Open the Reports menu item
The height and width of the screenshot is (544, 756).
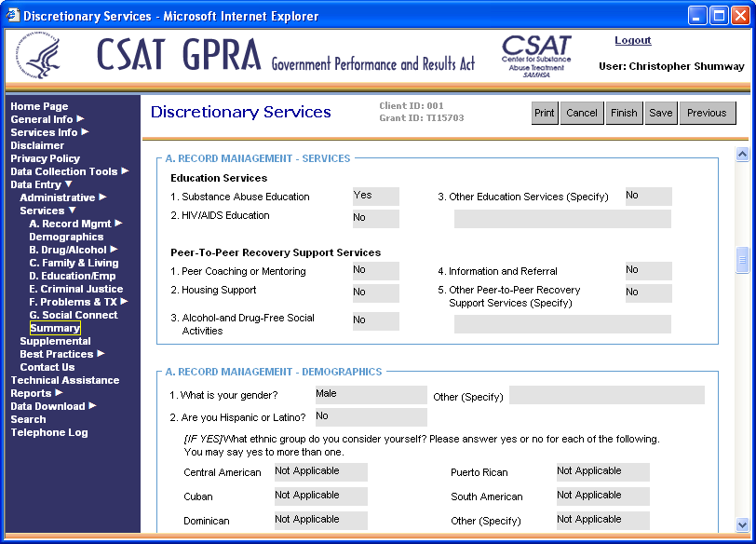point(31,393)
